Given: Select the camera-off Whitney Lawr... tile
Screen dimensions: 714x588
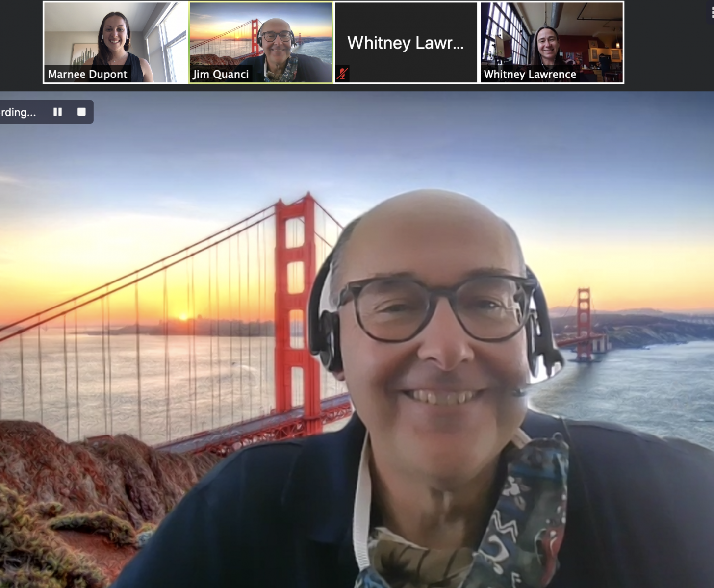Looking at the screenshot, I should click(406, 43).
